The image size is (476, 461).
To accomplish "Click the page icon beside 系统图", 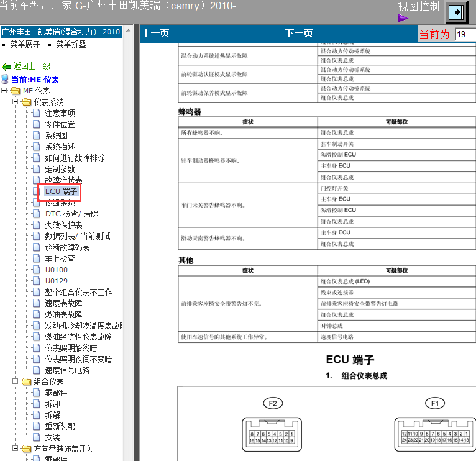I will tap(37, 135).
